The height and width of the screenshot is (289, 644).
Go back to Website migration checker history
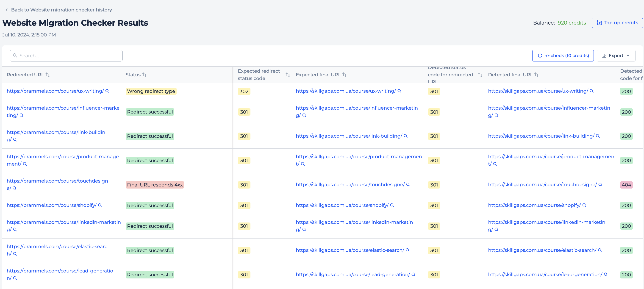coord(61,10)
